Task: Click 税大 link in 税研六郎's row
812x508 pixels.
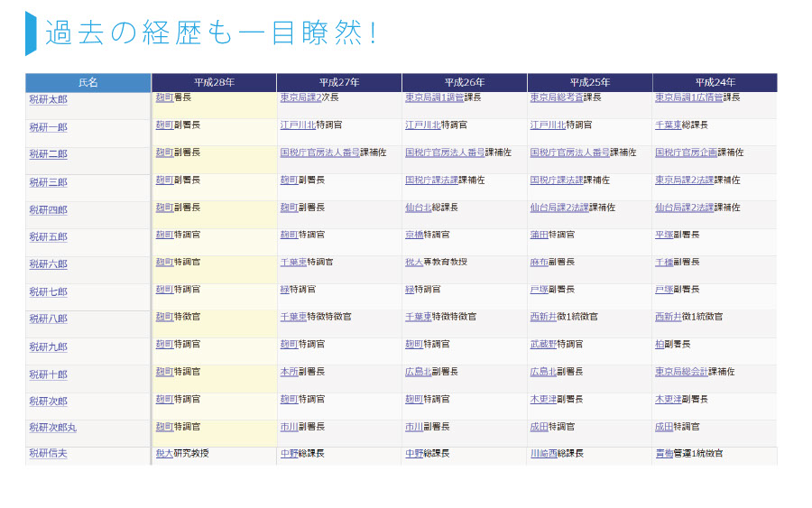Action: [x=414, y=262]
